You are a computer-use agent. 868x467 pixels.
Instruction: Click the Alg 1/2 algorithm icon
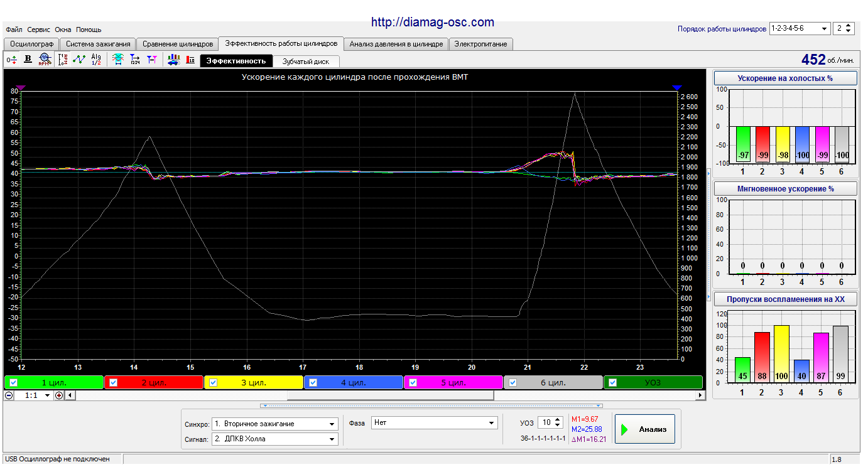96,60
